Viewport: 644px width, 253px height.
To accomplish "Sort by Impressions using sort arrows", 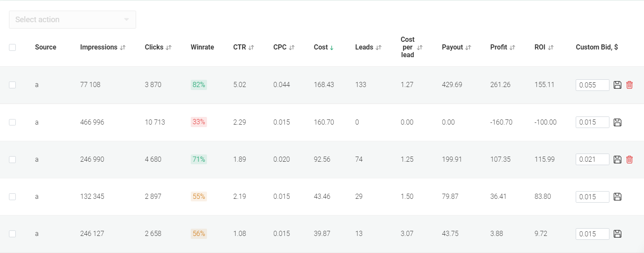I will pos(123,47).
